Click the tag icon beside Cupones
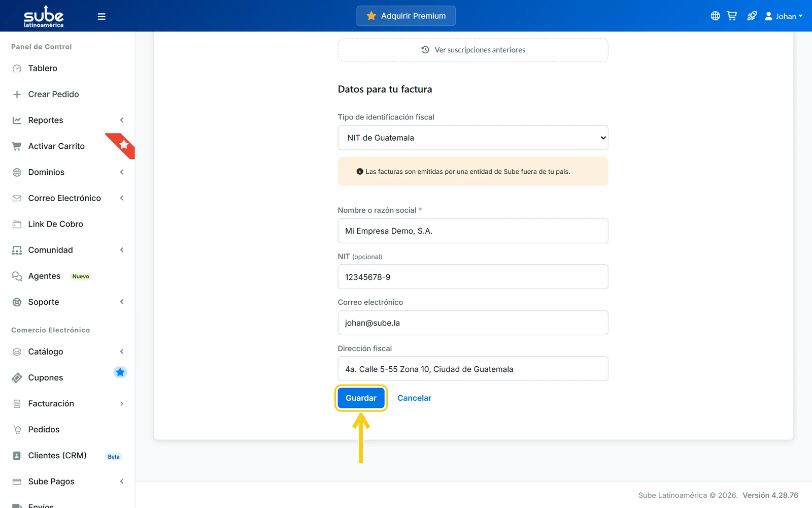Screen dimensions: 812x508 (17, 377)
